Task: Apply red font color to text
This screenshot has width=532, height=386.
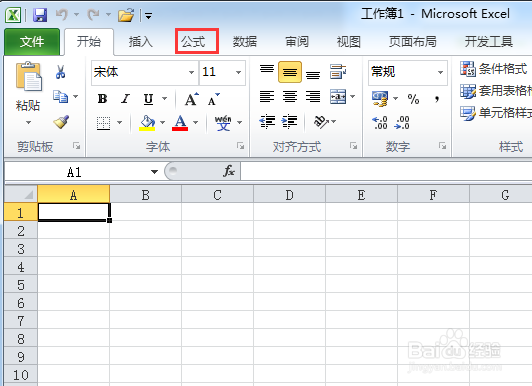Action: (180, 123)
